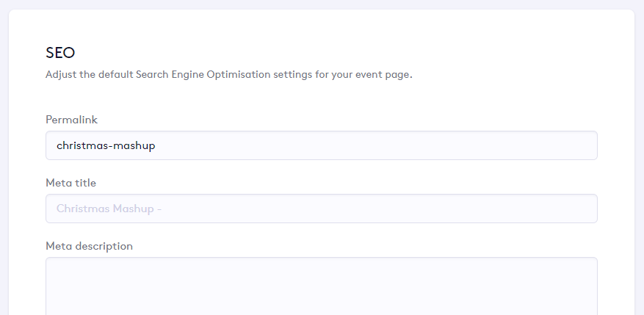This screenshot has height=315, width=644.
Task: Click the 'SEO' section heading
Action: pyautogui.click(x=60, y=53)
